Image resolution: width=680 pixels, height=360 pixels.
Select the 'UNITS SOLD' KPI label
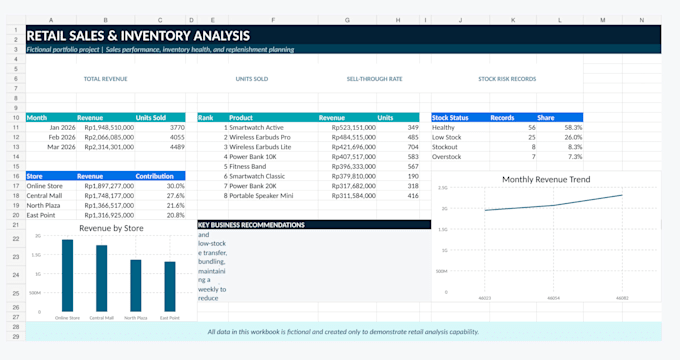click(x=252, y=79)
